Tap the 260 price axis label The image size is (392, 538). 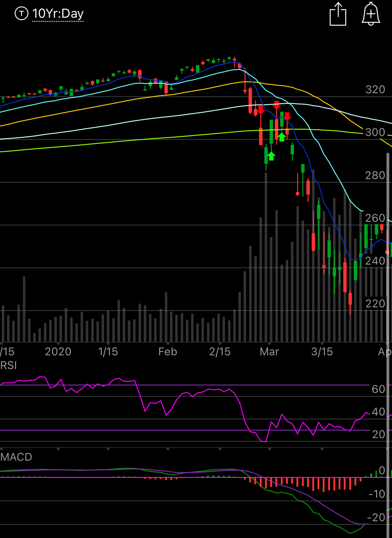(375, 218)
